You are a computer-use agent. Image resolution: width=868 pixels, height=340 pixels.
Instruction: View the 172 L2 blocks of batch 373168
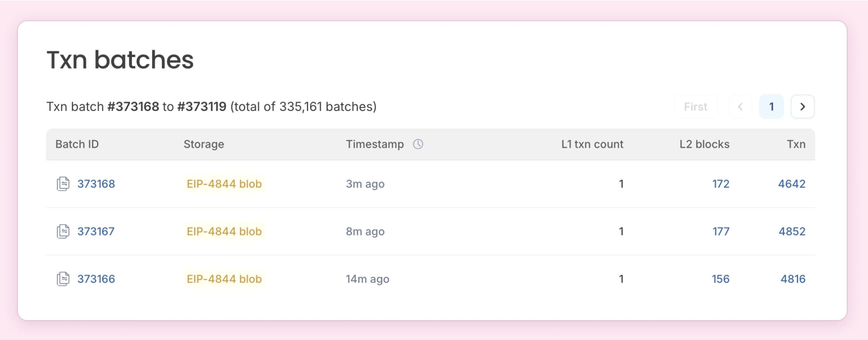pyautogui.click(x=720, y=184)
